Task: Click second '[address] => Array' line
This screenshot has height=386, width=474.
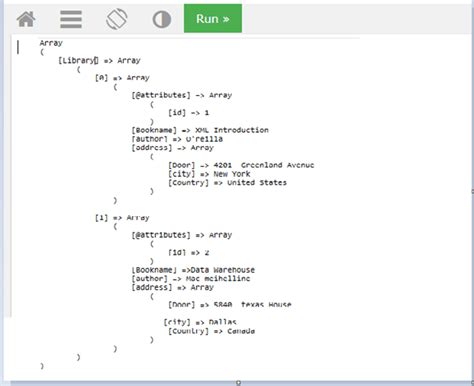Action: (x=172, y=287)
